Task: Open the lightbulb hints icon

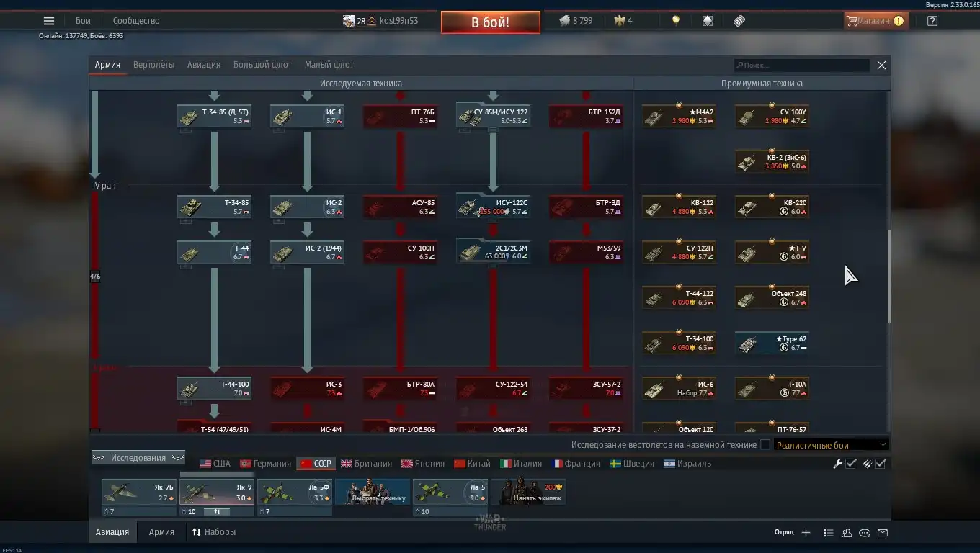Action: click(x=675, y=21)
